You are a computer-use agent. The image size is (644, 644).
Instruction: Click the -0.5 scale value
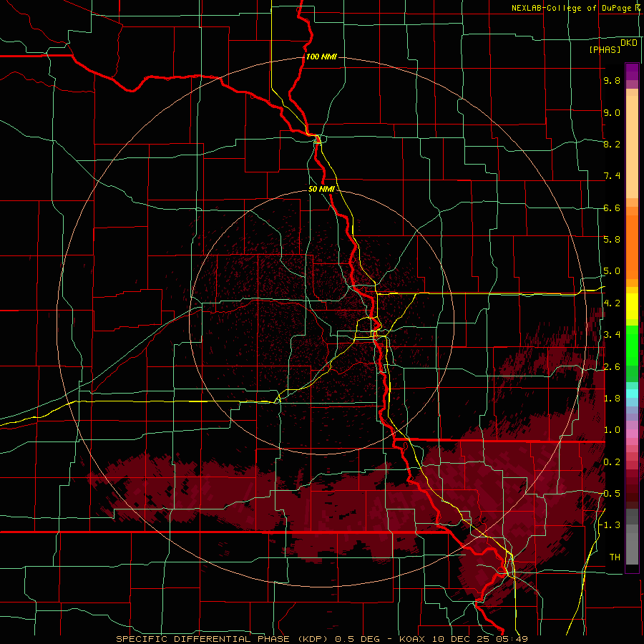click(610, 494)
